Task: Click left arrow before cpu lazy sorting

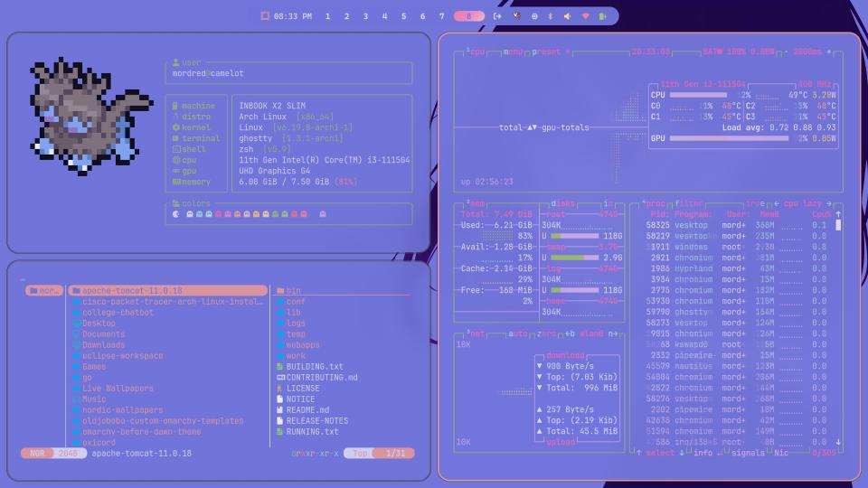Action: (x=777, y=203)
